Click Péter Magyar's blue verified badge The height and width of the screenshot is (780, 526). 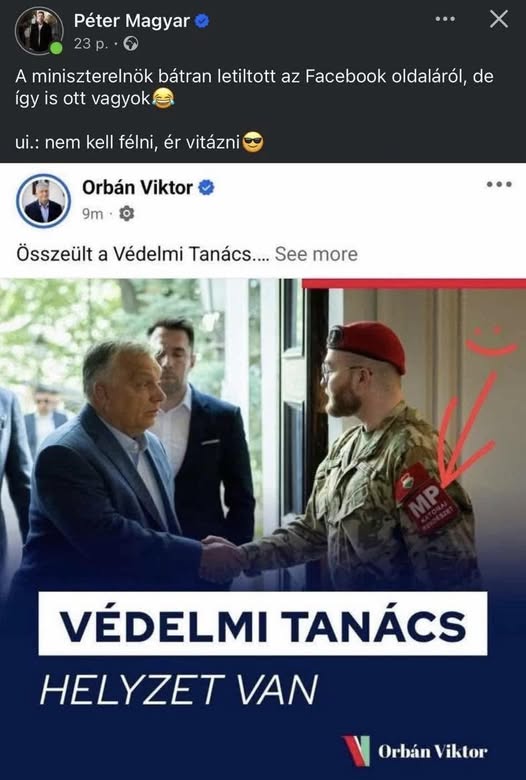(202, 21)
